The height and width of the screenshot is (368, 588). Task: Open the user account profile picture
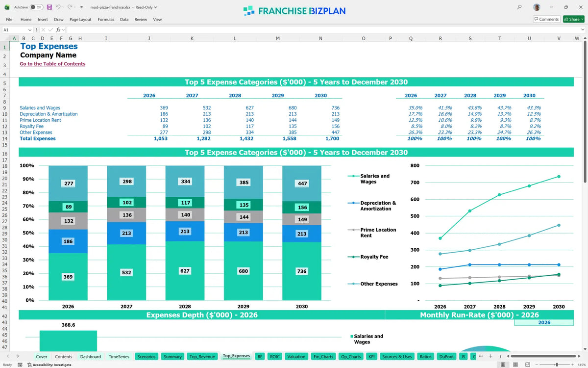pyautogui.click(x=537, y=7)
